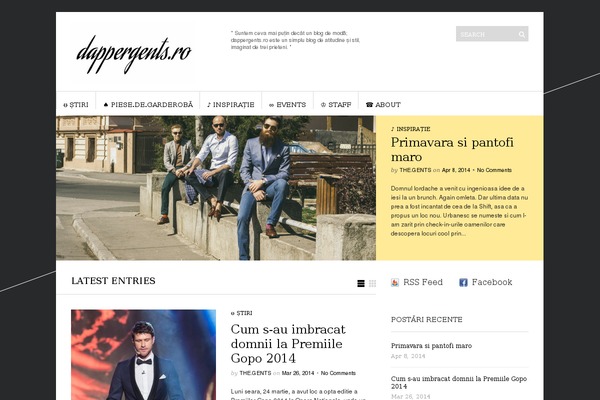Open the EVENTS navigation item
The width and height of the screenshot is (600, 400).
click(x=287, y=104)
